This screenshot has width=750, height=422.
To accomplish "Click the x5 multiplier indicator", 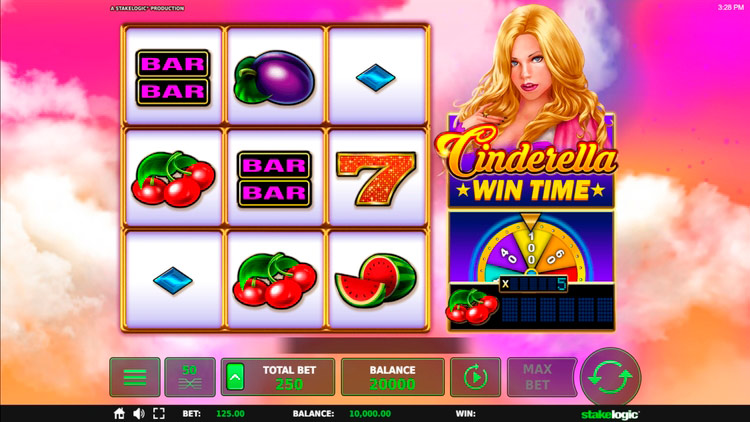I will click(533, 284).
